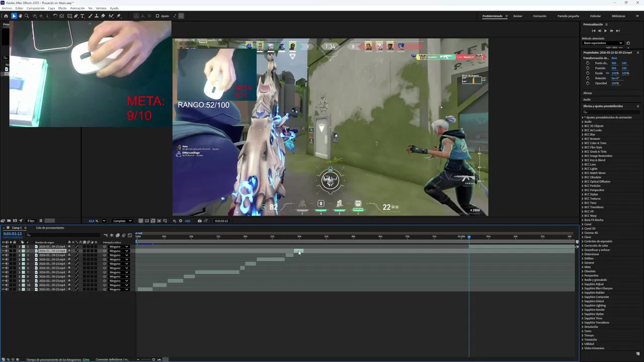The height and width of the screenshot is (362, 644).
Task: Select the Selection arrow tool
Action: point(14,16)
